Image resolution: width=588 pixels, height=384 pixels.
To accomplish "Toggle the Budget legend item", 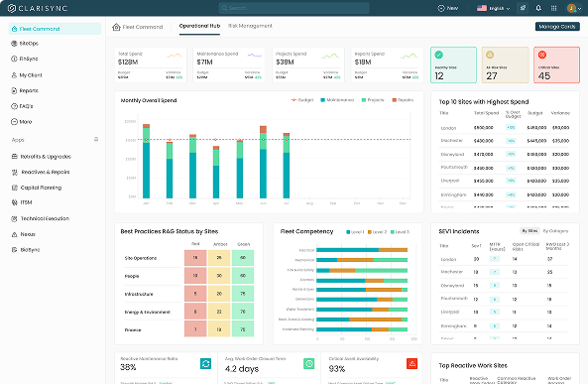I will tap(301, 100).
